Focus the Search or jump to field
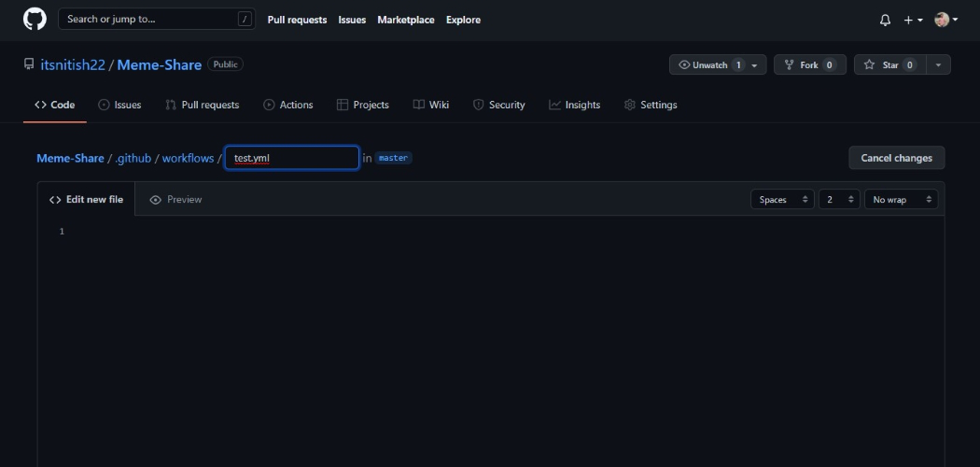The image size is (980, 467). tap(156, 19)
